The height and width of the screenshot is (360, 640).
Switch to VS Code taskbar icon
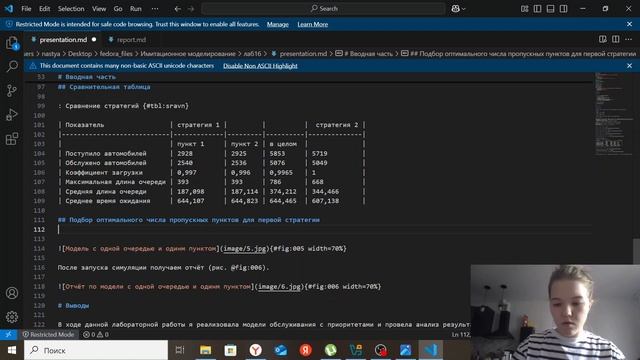tap(431, 350)
